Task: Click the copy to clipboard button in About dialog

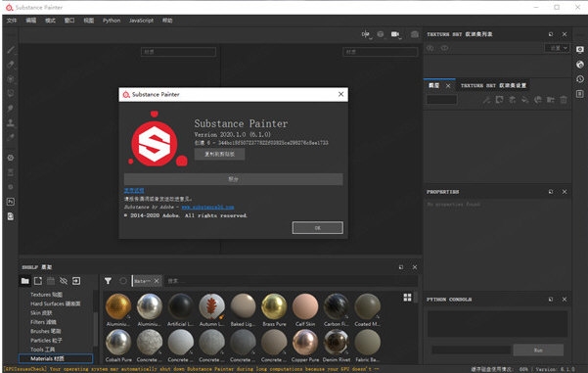Action: 220,155
